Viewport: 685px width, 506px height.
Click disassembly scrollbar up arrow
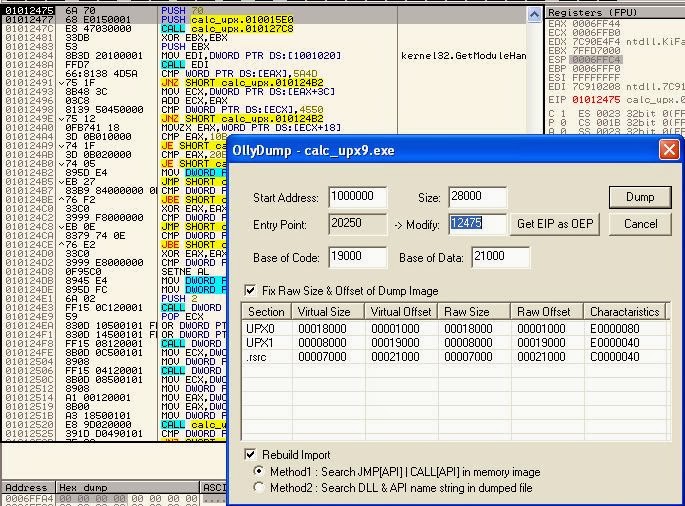tap(534, 15)
